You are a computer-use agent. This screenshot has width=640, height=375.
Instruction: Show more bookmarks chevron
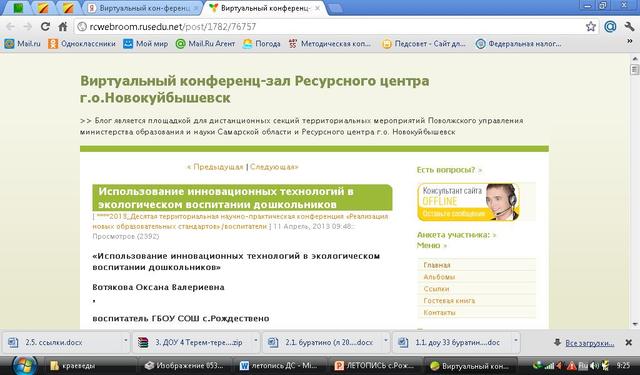(x=630, y=42)
